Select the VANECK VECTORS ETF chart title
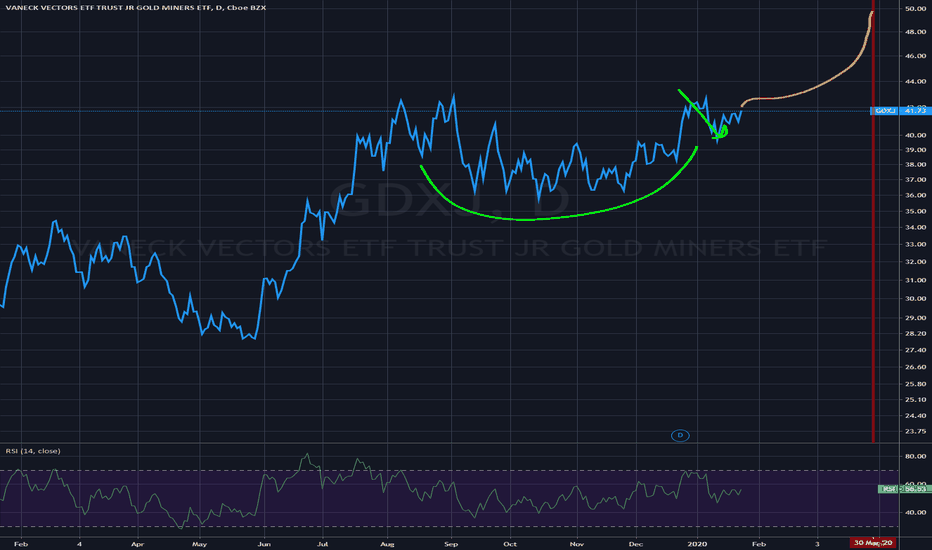This screenshot has width=932, height=550. click(x=136, y=8)
